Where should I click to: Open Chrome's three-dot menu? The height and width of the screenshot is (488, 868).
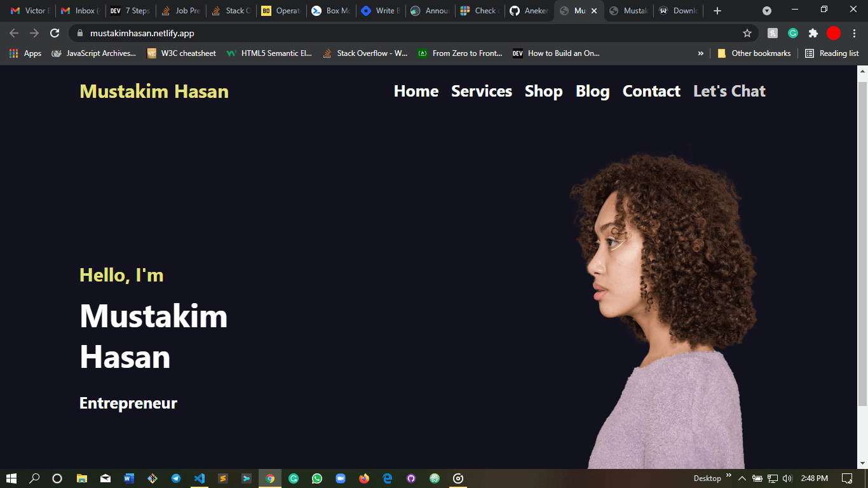pyautogui.click(x=854, y=33)
